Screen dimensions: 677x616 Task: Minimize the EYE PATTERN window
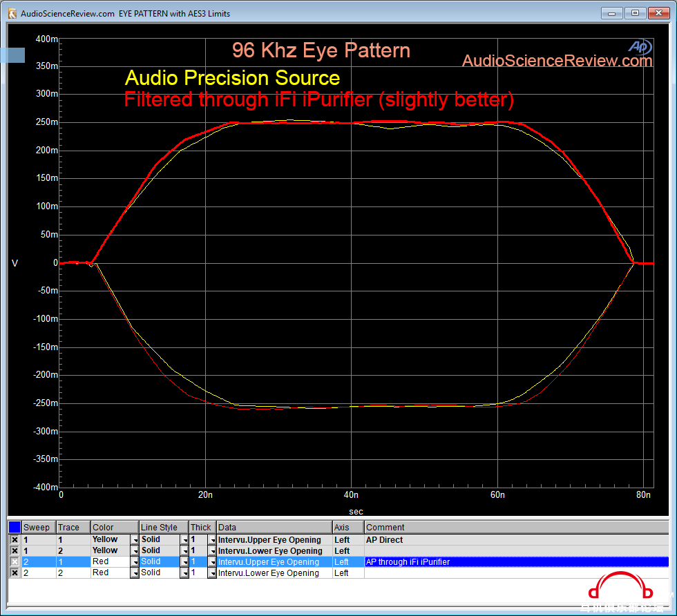click(x=612, y=13)
